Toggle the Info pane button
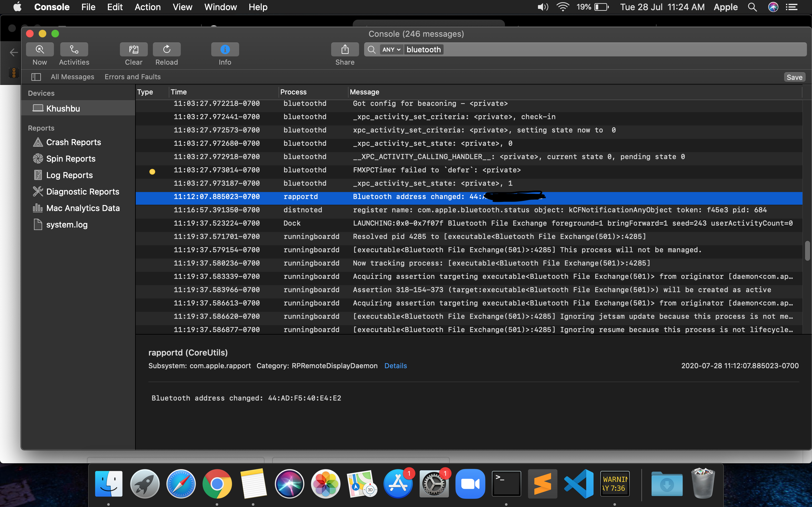The height and width of the screenshot is (507, 812). (225, 50)
